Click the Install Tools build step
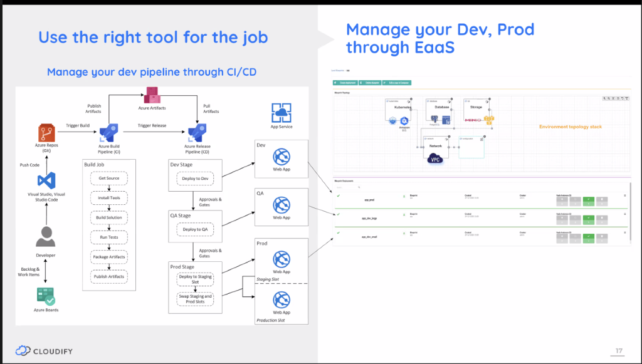642x364 pixels. point(109,198)
